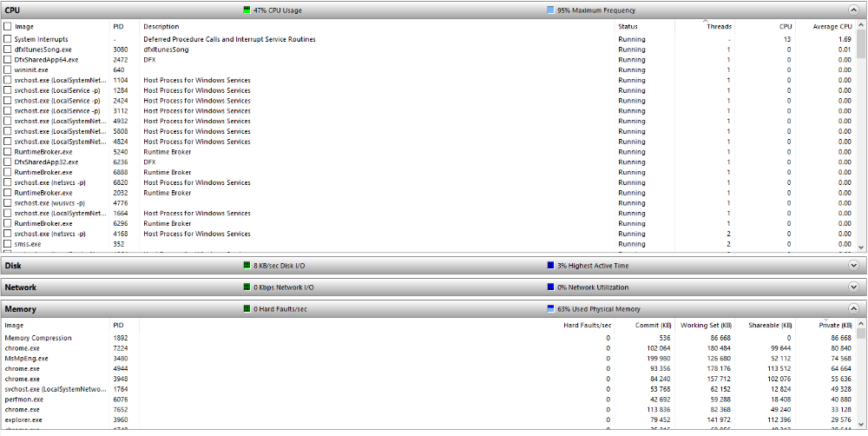This screenshot has height=436, width=868.
Task: Click the green Disk I/O indicator icon
Action: 247,266
